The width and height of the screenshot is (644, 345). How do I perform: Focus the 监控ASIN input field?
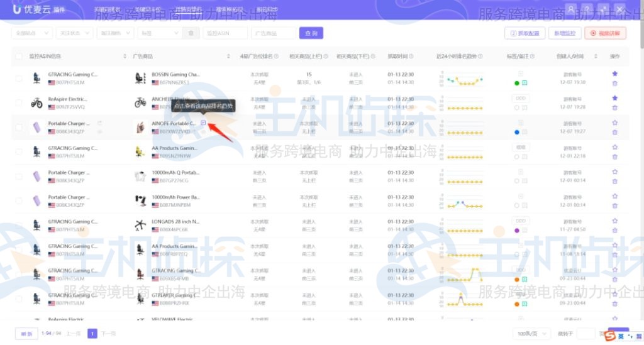pos(225,33)
